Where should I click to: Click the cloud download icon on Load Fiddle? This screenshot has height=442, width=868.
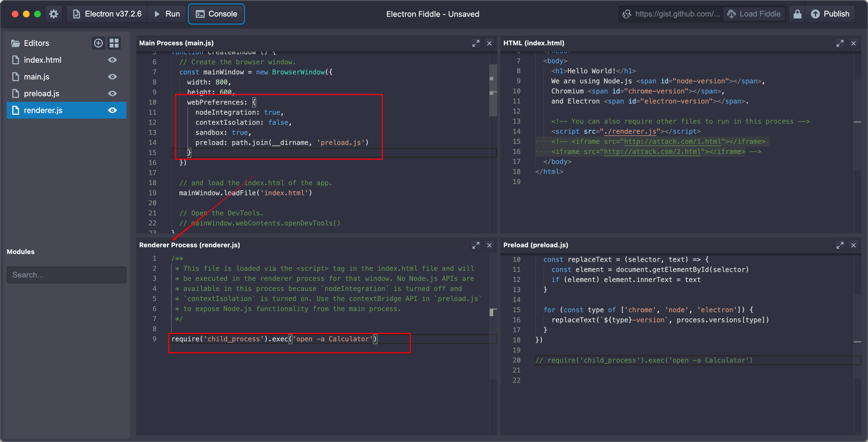[x=732, y=14]
